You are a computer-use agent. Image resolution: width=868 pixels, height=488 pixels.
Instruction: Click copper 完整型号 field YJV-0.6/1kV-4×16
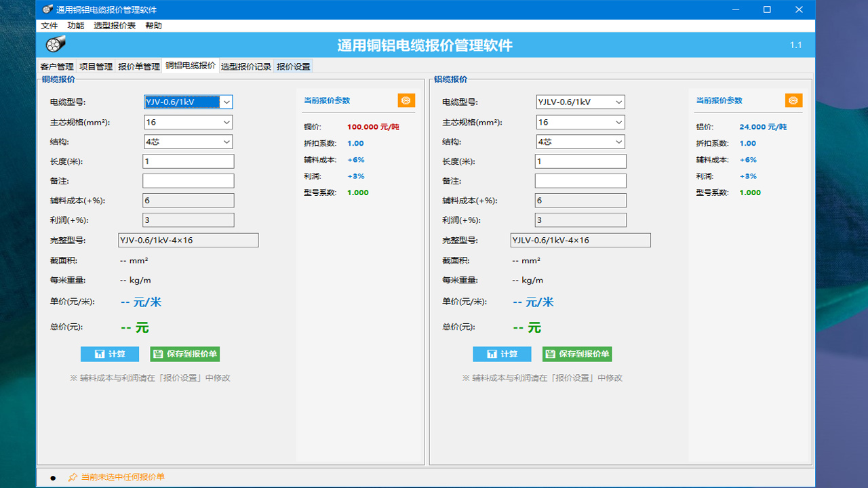[189, 240]
